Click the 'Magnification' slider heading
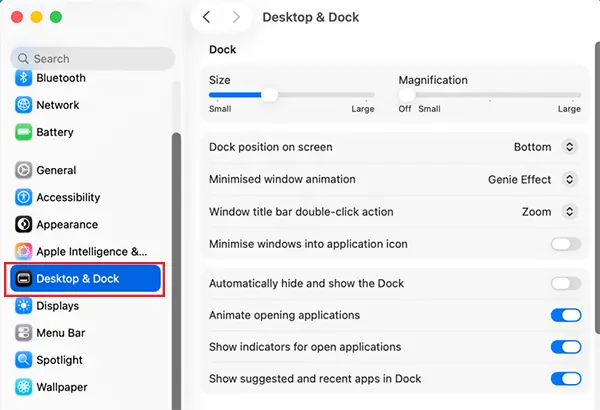600x410 pixels. point(433,80)
